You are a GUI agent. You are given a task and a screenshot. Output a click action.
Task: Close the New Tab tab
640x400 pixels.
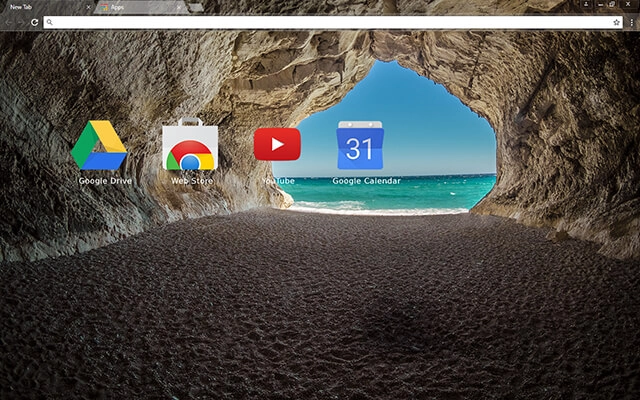point(88,7)
